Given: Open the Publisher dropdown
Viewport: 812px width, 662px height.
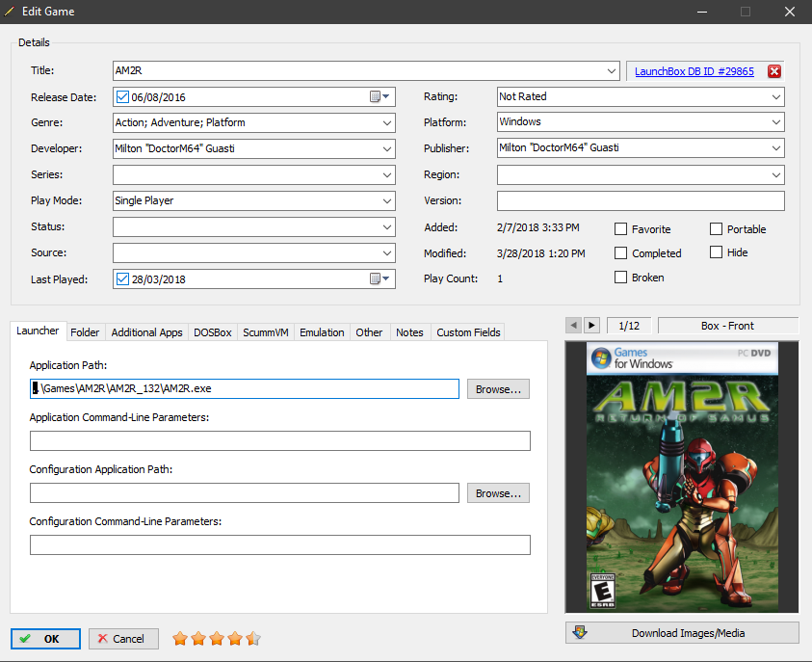Looking at the screenshot, I should click(776, 147).
